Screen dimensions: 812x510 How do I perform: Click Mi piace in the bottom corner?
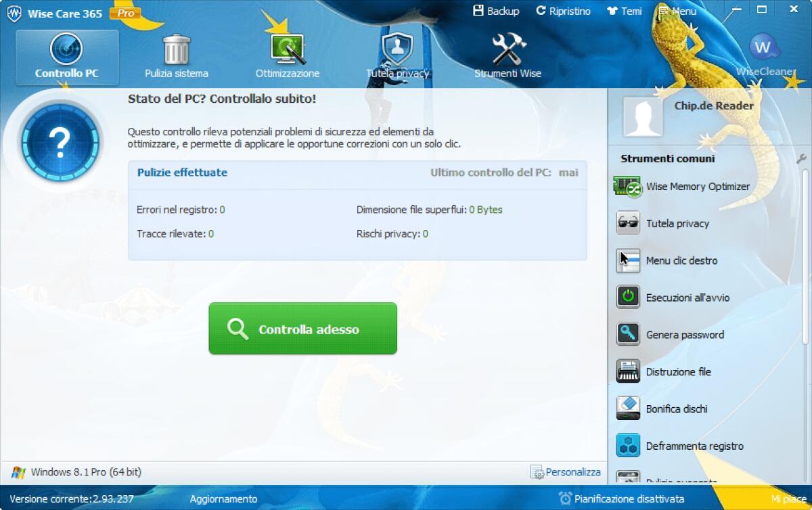[785, 499]
